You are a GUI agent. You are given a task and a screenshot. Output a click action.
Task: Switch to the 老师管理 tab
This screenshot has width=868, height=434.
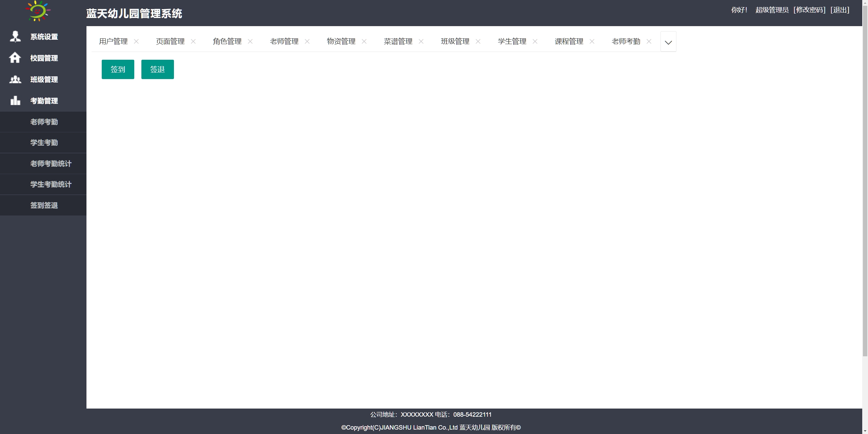tap(284, 41)
